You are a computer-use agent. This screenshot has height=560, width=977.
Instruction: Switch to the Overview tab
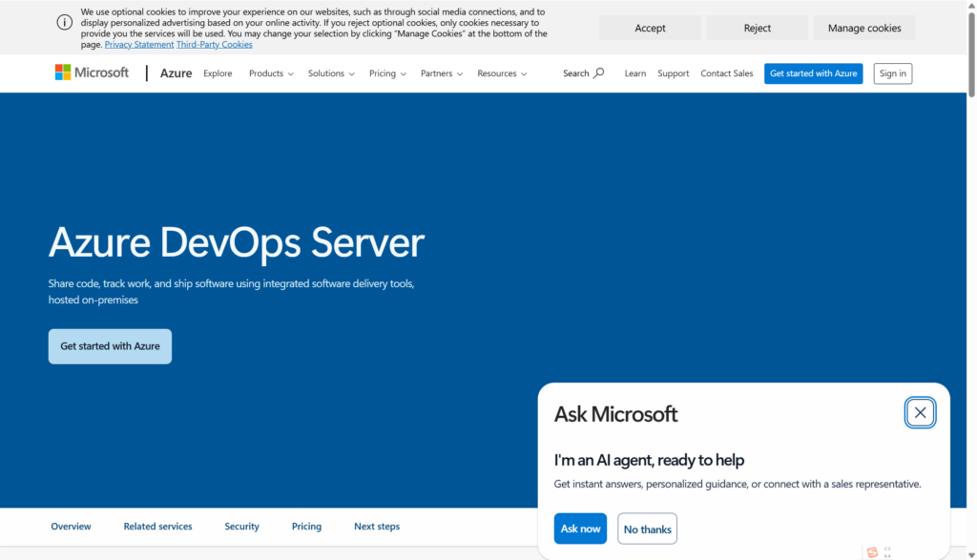point(71,527)
